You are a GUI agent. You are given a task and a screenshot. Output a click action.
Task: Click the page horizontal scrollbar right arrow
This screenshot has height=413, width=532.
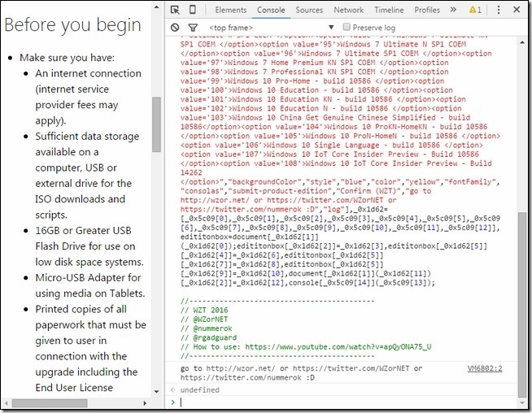146,403
